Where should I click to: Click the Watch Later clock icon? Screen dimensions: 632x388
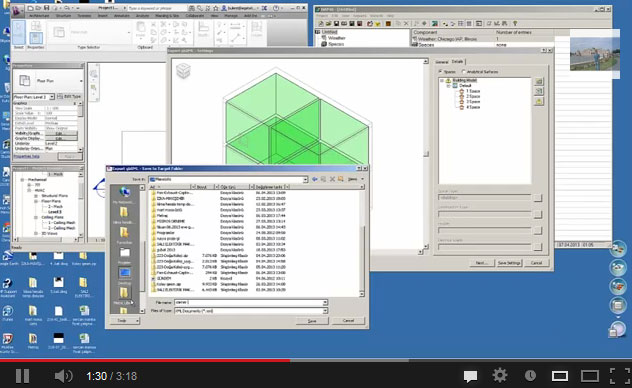coord(530,376)
